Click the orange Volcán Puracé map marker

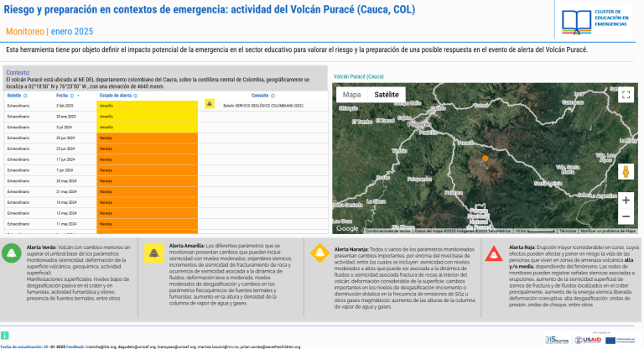[x=485, y=158]
